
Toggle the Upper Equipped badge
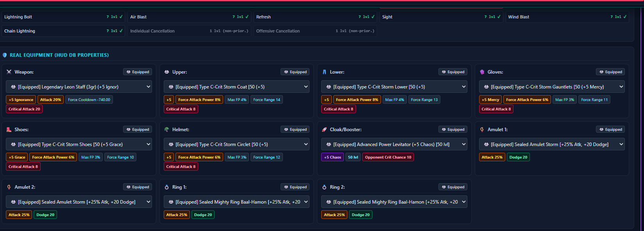point(295,72)
